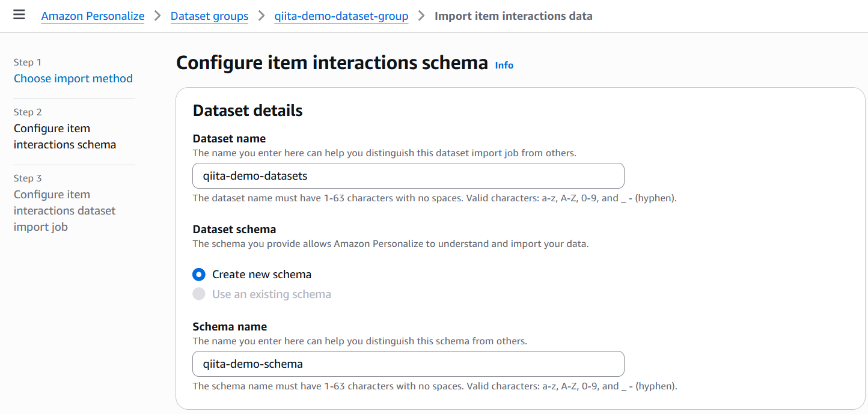Click the Dataset details section heading
This screenshot has width=868, height=414.
(248, 111)
